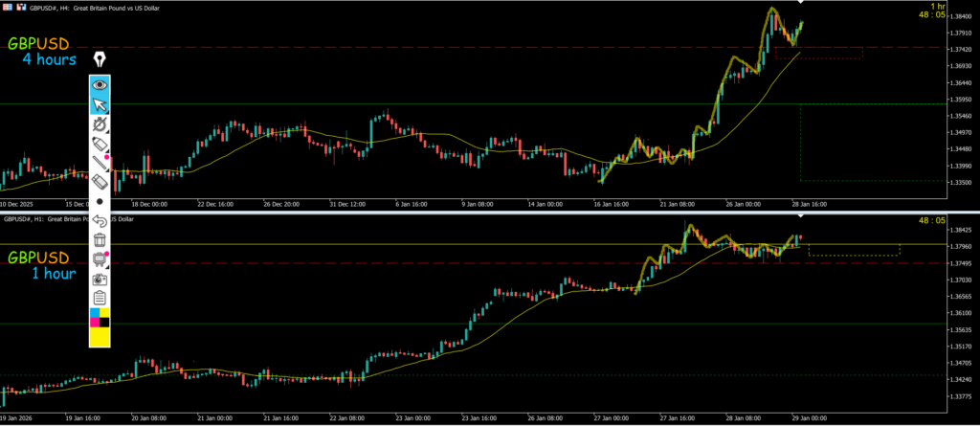This screenshot has height=426, width=980.
Task: Pick the black dot brush size
Action: (100, 203)
